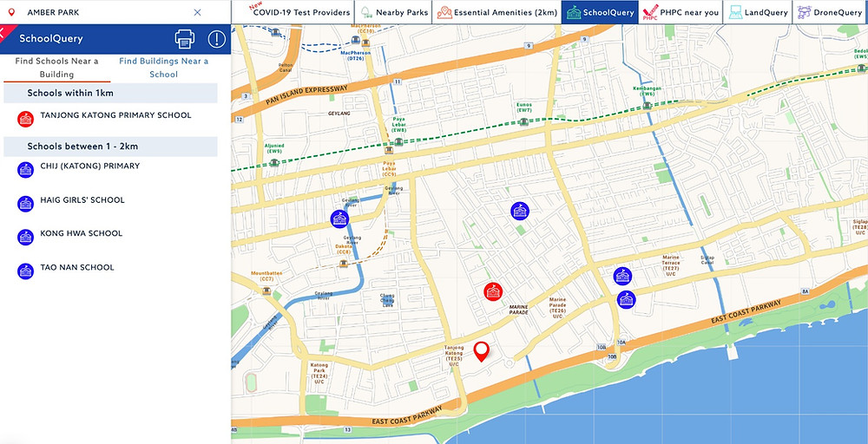Click the Katong Park (TE24) station label
The height and width of the screenshot is (444, 868).
(319, 374)
